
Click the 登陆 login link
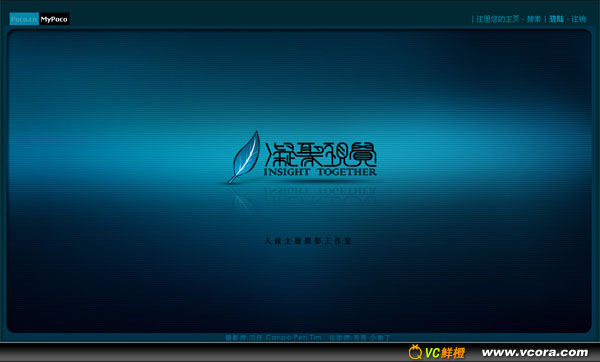tap(556, 19)
